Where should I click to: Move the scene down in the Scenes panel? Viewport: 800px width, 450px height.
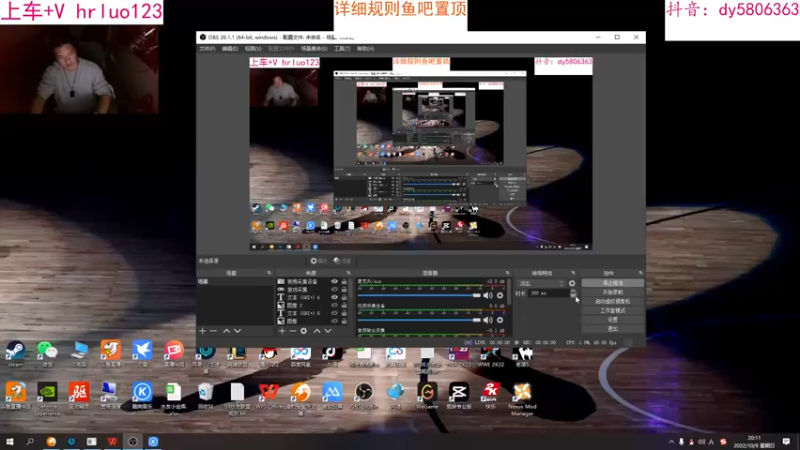coord(237,331)
